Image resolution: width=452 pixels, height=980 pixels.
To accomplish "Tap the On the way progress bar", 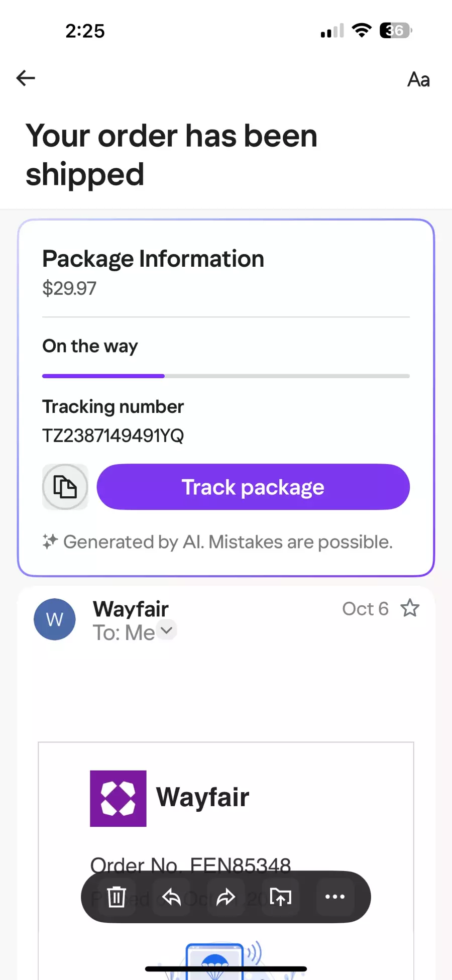I will [x=225, y=376].
